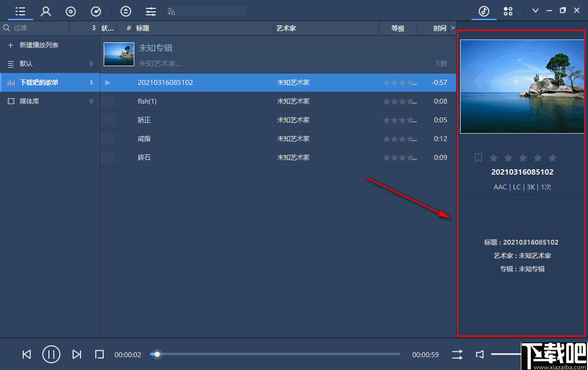Click the playback progress slider

point(275,354)
